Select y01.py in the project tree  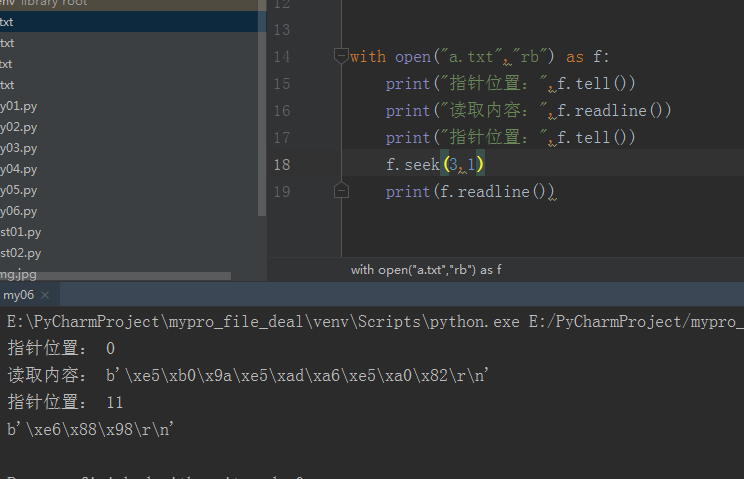click(x=19, y=106)
